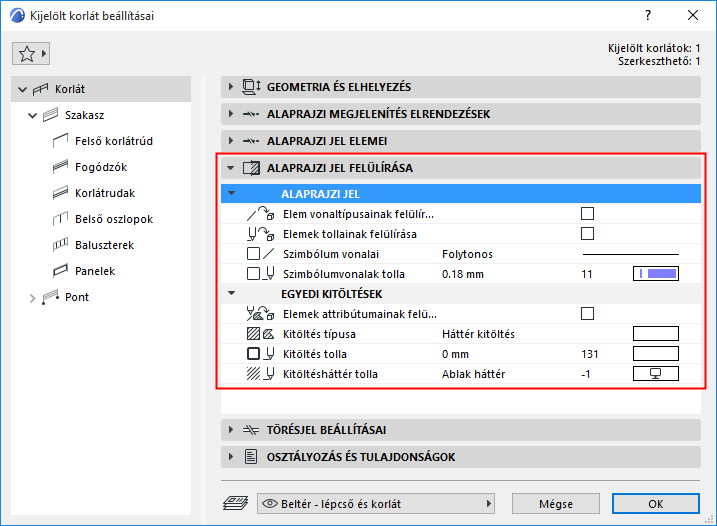717x526 pixels.
Task: Click the Elemek attribútumainak override icon
Action: coord(260,314)
